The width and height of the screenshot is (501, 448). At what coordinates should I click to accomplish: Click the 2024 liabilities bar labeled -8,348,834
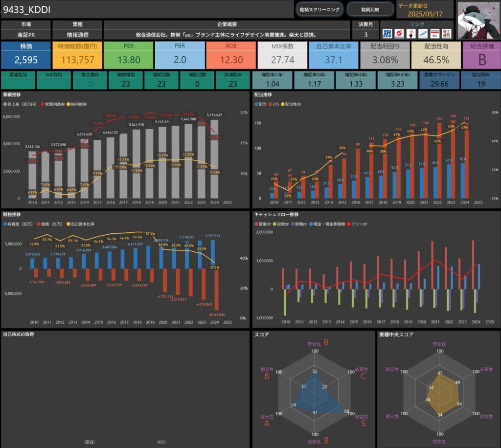click(217, 290)
